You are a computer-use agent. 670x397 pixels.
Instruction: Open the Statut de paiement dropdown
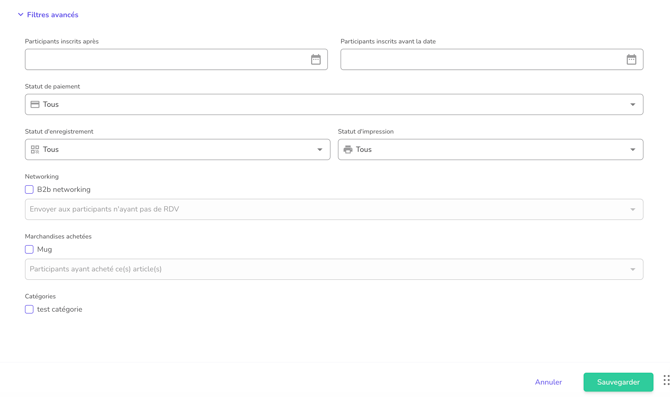[x=334, y=104]
